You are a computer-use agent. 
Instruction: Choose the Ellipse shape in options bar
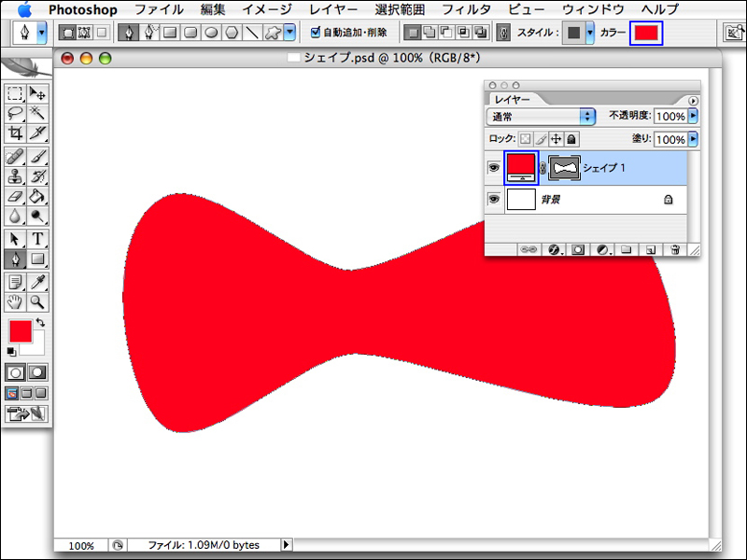(210, 33)
